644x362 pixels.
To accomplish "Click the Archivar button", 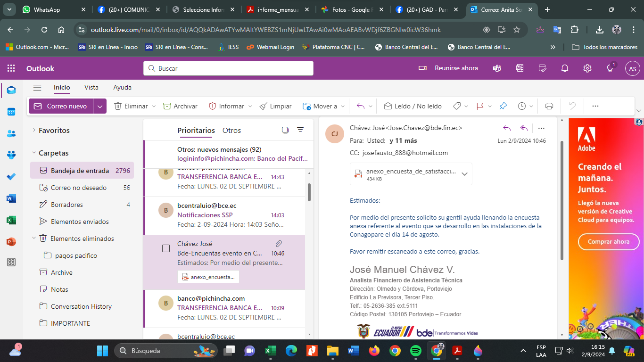I will (180, 106).
